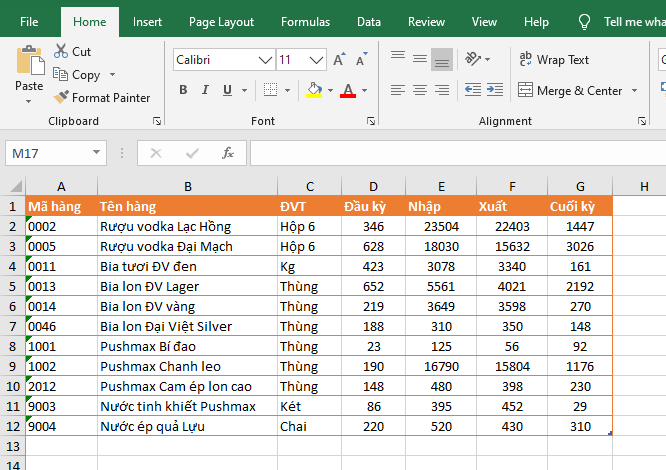Apply the yellow Fill Color swatch
The image size is (666, 470).
click(x=314, y=90)
